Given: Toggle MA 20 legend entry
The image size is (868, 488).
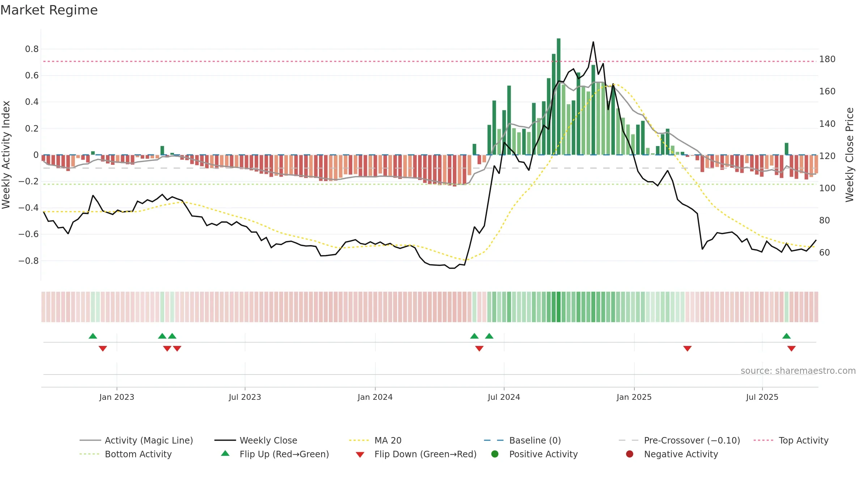Looking at the screenshot, I should pos(375,440).
